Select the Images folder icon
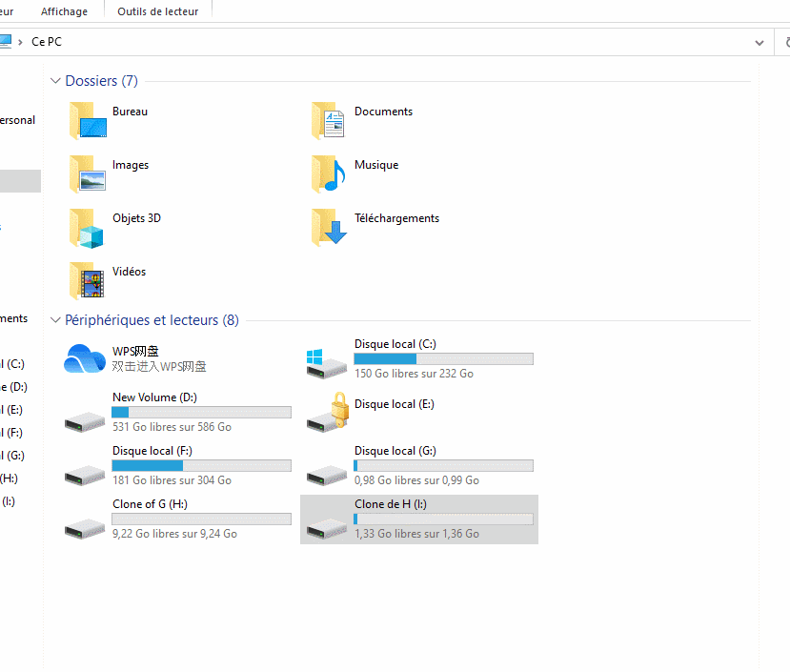Screen dimensions: 790x672 [88, 174]
